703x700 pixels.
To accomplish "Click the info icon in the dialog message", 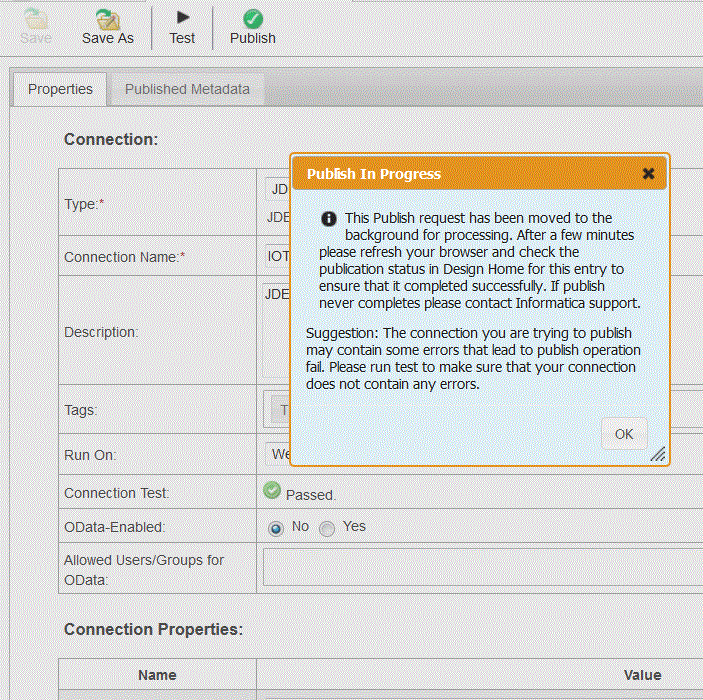I will [328, 218].
